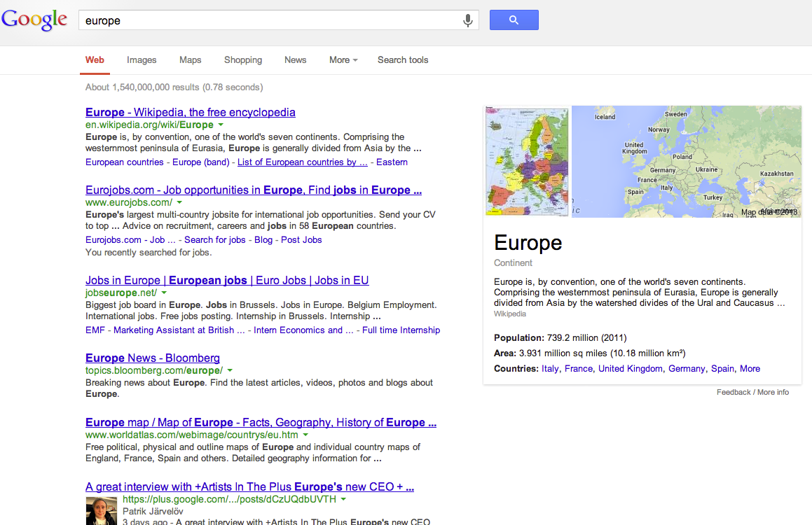Screen dimensions: 812x525
Task: Open List of European countries by link
Action: (x=303, y=162)
